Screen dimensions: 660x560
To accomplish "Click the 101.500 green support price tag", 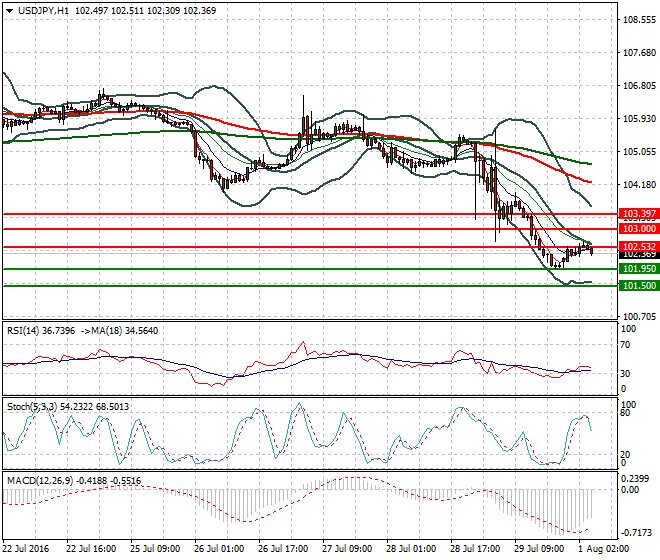I will (638, 286).
